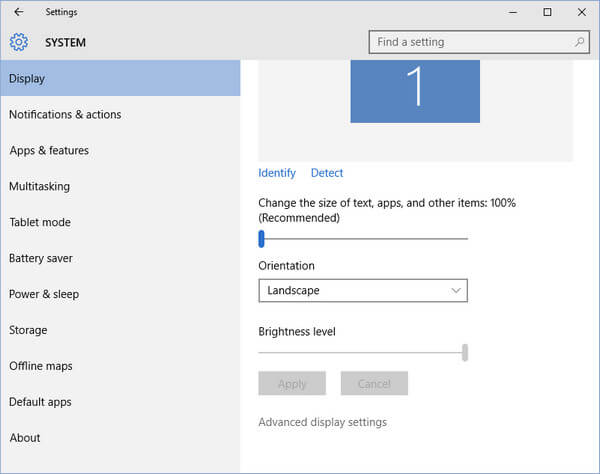
Task: Click the Apply button
Action: click(x=292, y=383)
